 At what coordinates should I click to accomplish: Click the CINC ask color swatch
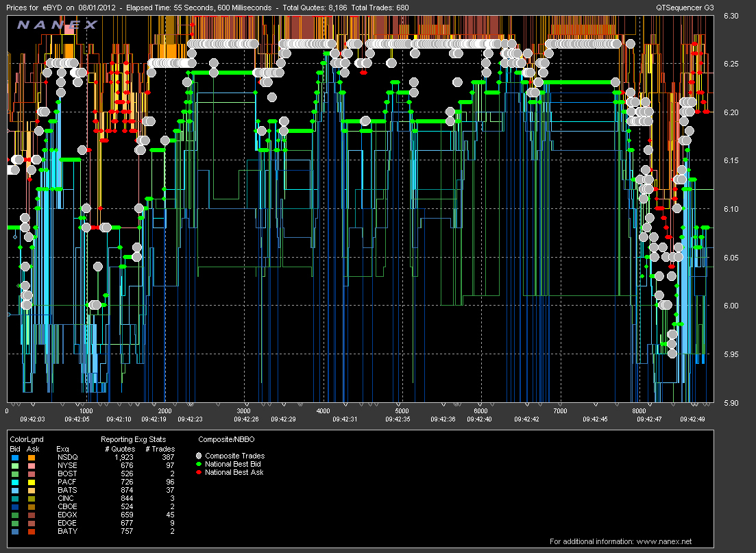coord(32,498)
